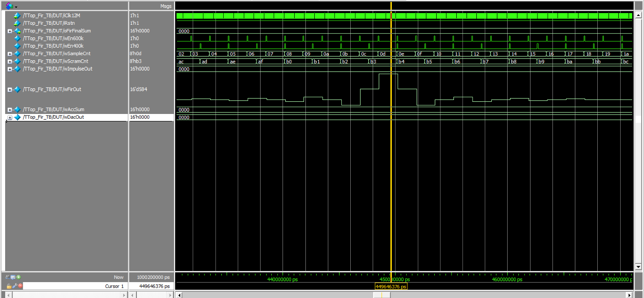Click the wave pane format icon at top-left
This screenshot has height=298, width=644.
9,6
